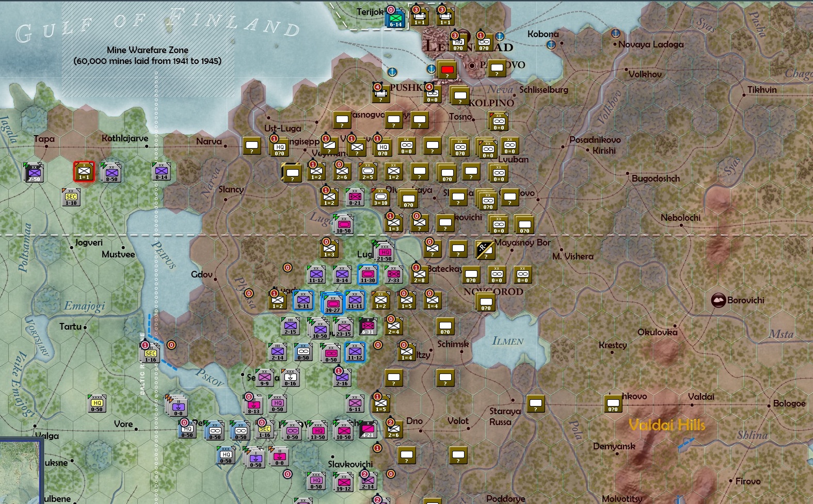Click the Tikhvin town label
Viewport: 813px width, 504px height.
[x=762, y=90]
